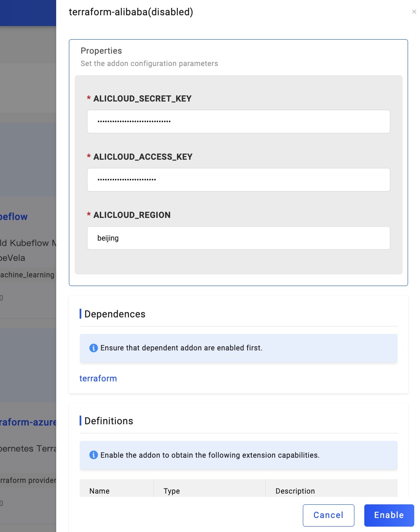
Task: Focus the ALICLOUD_SECRET_KEY password field
Action: (238, 121)
